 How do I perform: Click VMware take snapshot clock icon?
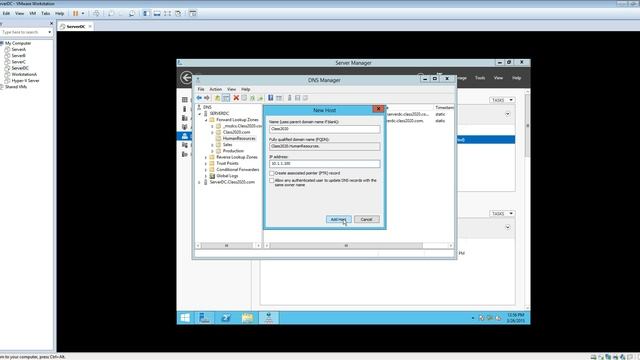point(111,13)
